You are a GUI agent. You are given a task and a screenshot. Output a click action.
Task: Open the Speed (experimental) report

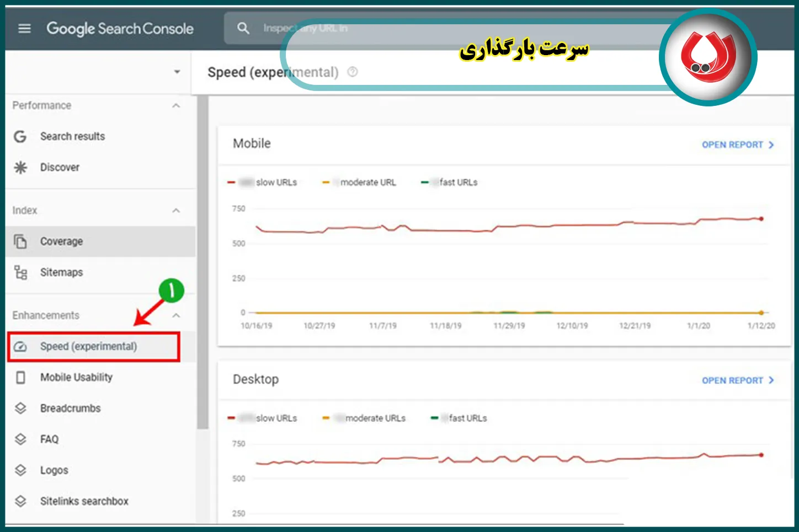click(94, 347)
